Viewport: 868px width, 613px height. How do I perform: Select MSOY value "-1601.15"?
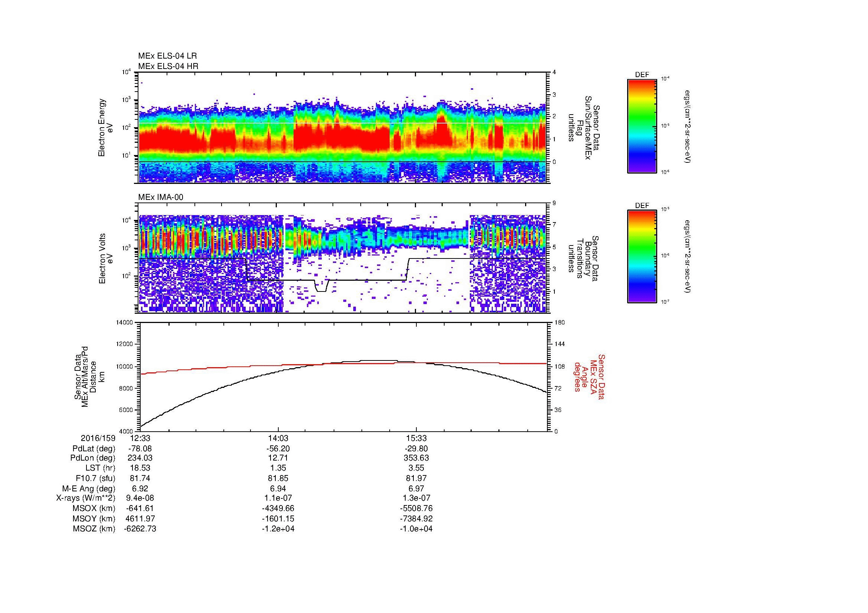click(278, 518)
